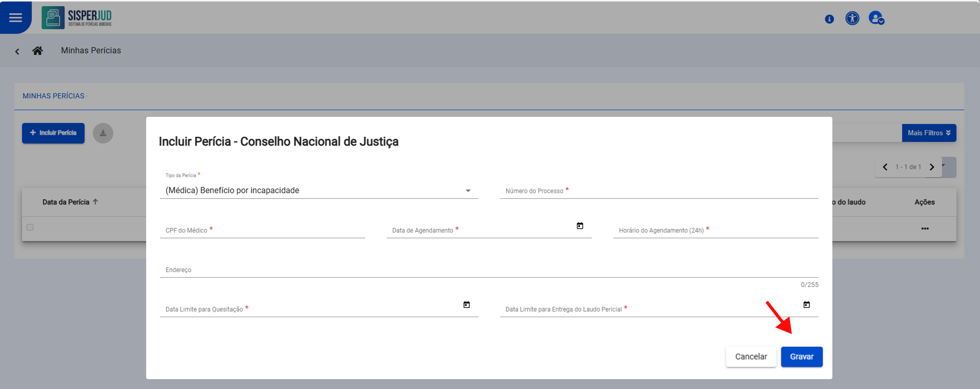Click the download icon beside Incluir Perícia
Screen dimensions: 980x389
[103, 133]
